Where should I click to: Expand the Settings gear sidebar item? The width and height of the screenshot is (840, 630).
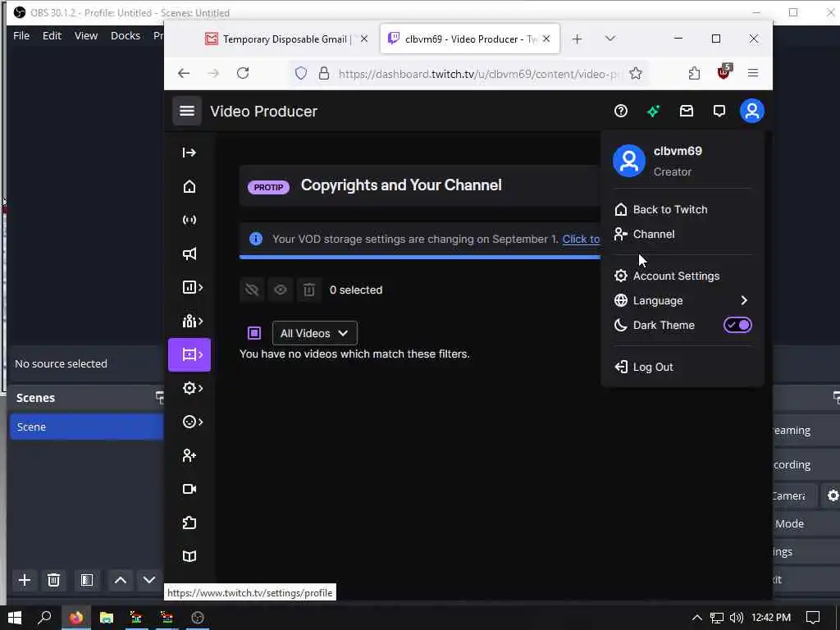coord(192,388)
